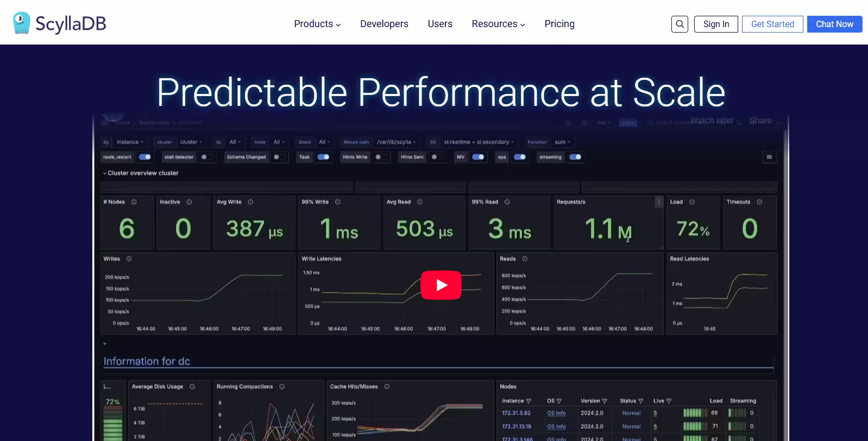Toggle the Hints Write switch

(381, 157)
